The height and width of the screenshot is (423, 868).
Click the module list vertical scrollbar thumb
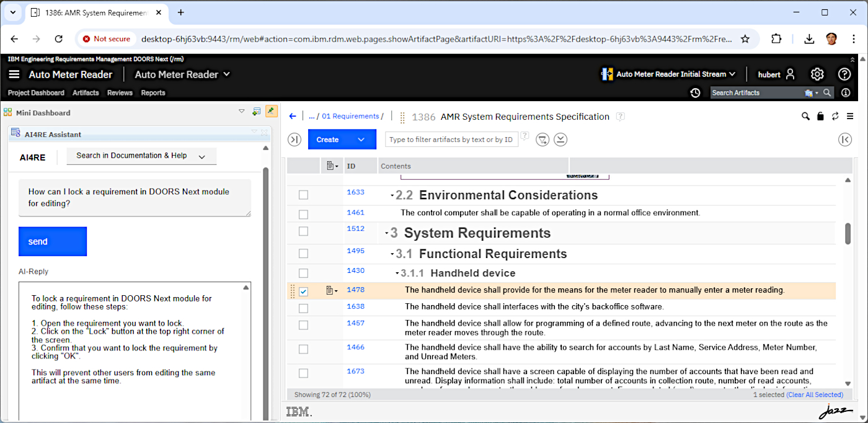click(x=848, y=233)
